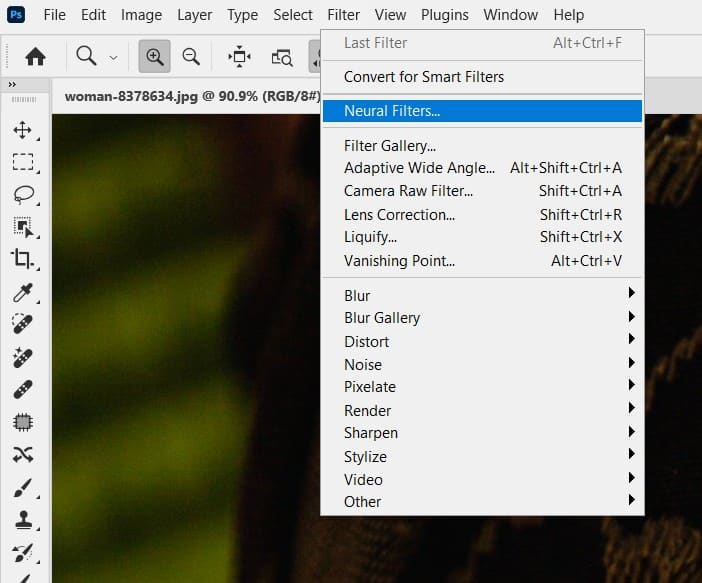Open the Liquify filter
Screen dimensions: 702x583
point(482,237)
